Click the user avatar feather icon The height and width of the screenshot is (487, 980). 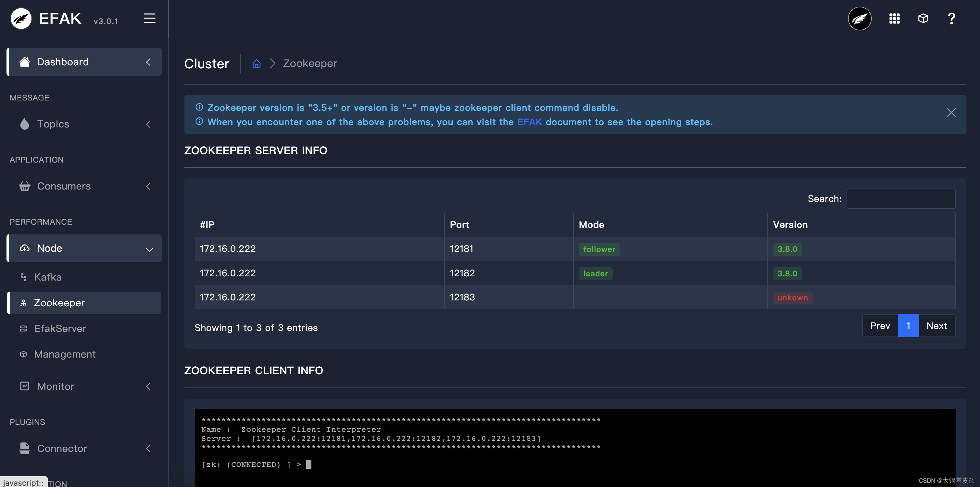[860, 18]
